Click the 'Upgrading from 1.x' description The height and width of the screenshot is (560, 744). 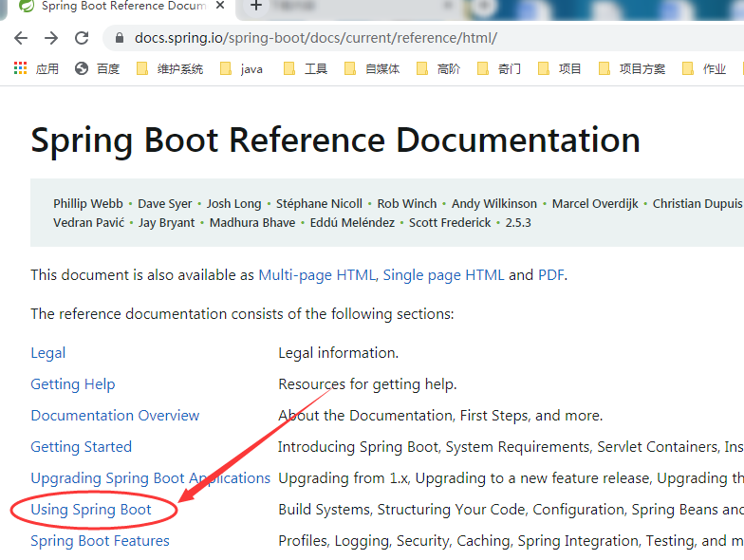pos(511,478)
